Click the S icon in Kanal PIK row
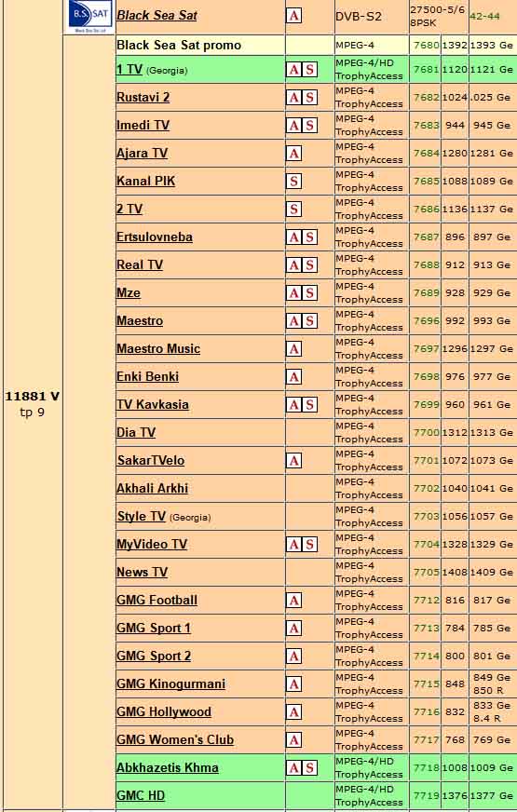This screenshot has width=517, height=812. coord(293,181)
